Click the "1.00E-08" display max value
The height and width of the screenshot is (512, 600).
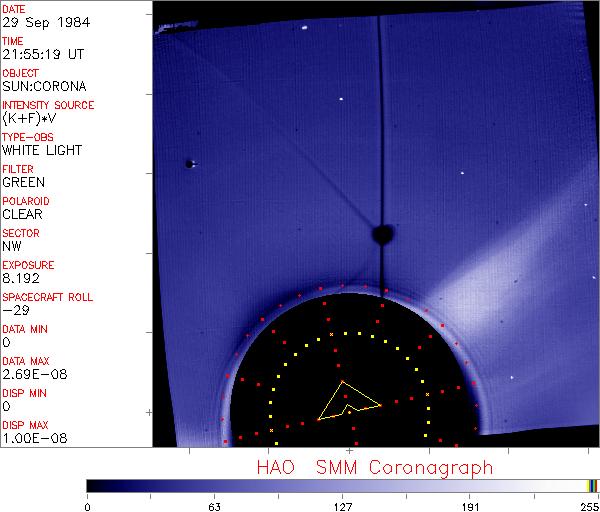coord(29,438)
